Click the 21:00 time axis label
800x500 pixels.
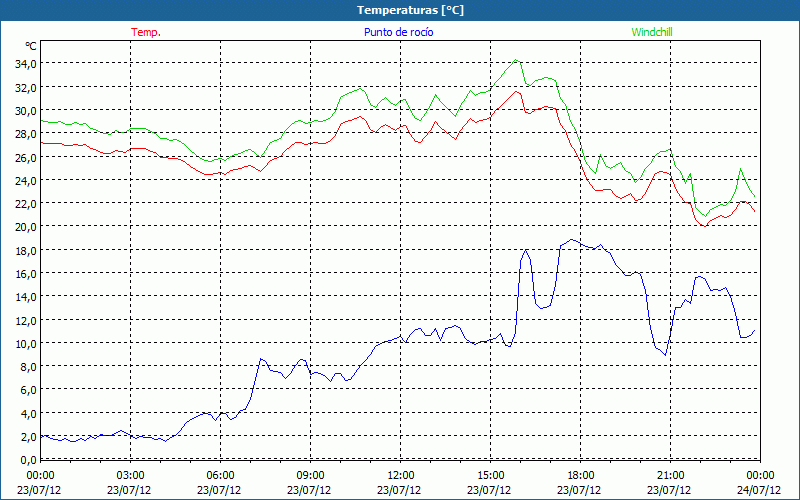[670, 475]
